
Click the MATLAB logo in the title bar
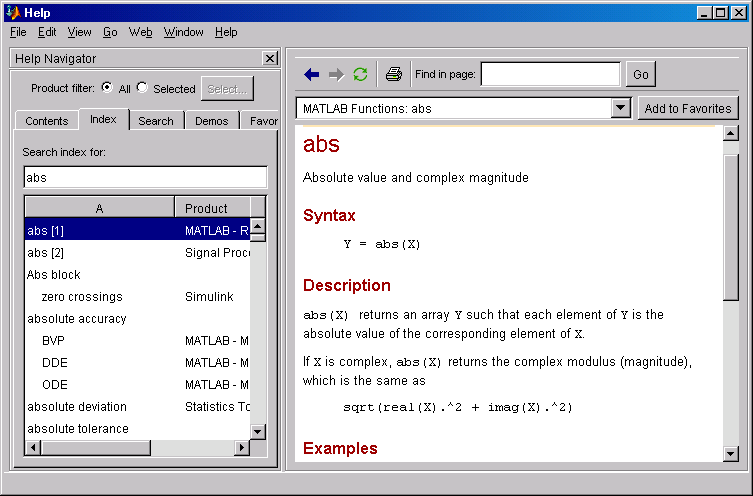(13, 12)
